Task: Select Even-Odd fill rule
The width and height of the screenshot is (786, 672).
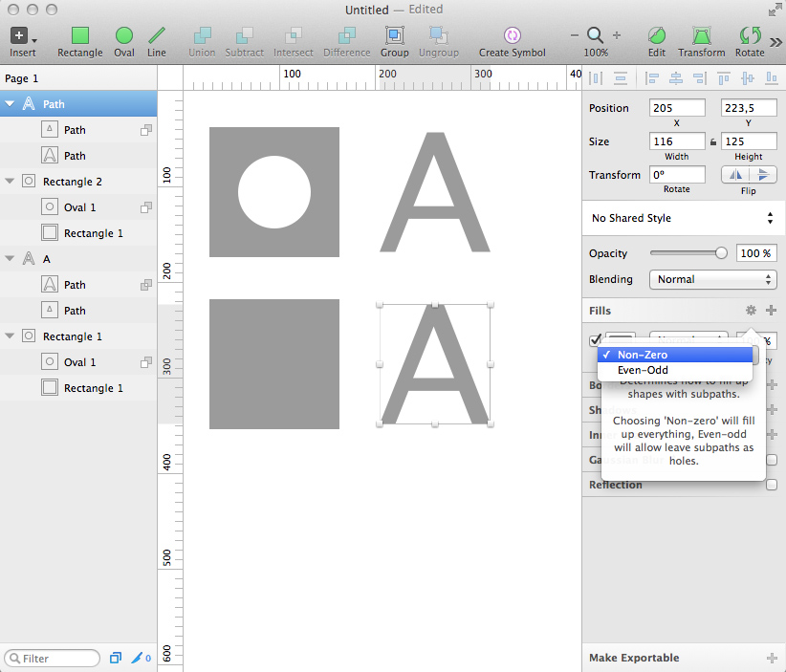Action: coord(642,370)
